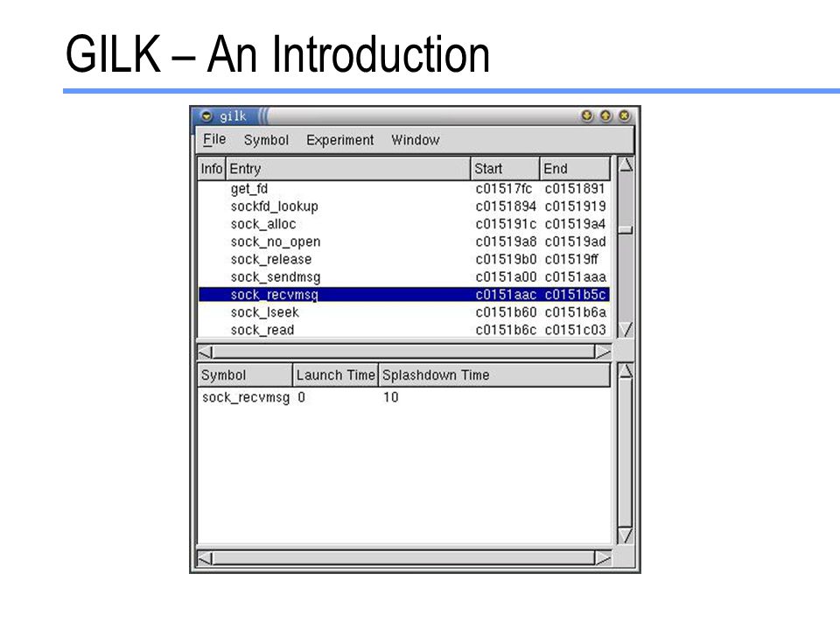Click up arrow of experiment list scrollbar
This screenshot has width=840, height=630.
[625, 371]
